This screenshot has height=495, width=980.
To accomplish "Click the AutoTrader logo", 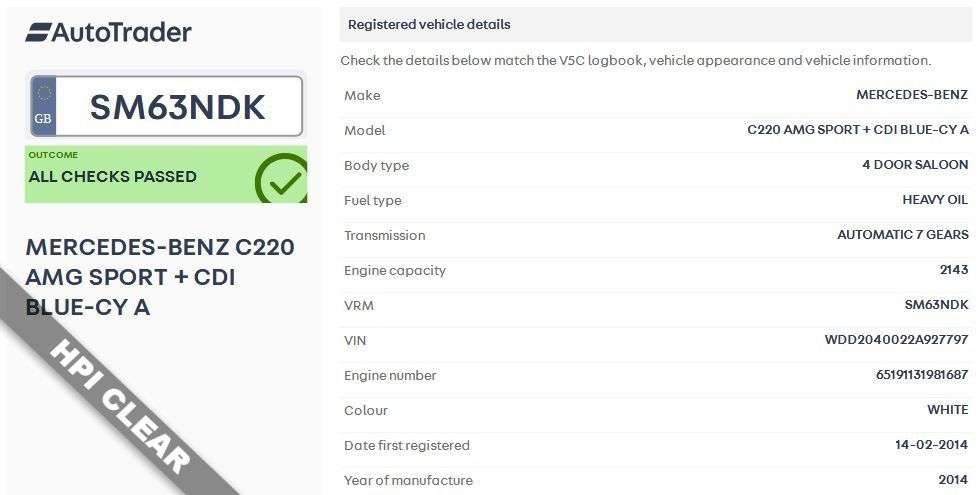I will pos(108,32).
